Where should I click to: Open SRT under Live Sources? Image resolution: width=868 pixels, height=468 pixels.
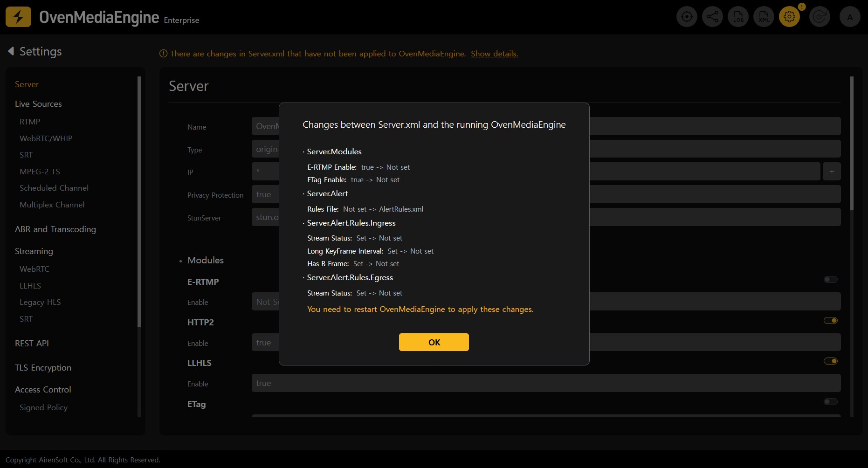click(26, 155)
